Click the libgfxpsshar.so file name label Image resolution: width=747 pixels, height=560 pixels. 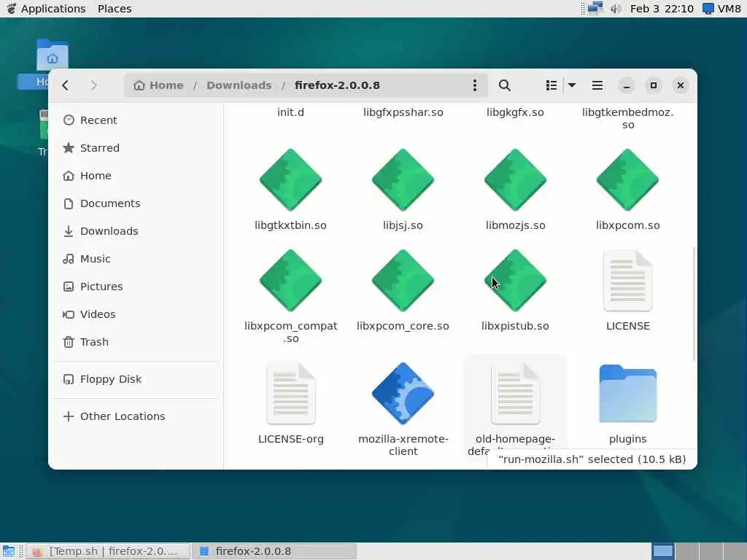(403, 112)
